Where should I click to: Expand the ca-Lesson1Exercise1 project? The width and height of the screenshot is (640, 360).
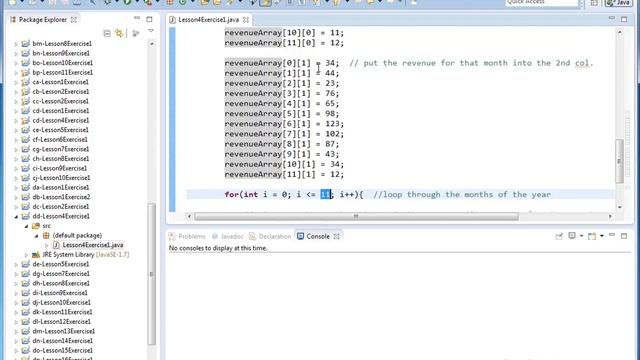(16, 82)
